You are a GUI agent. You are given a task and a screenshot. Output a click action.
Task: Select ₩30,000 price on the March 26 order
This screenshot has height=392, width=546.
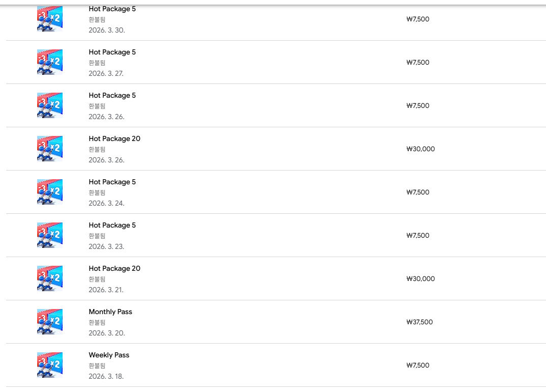point(421,149)
